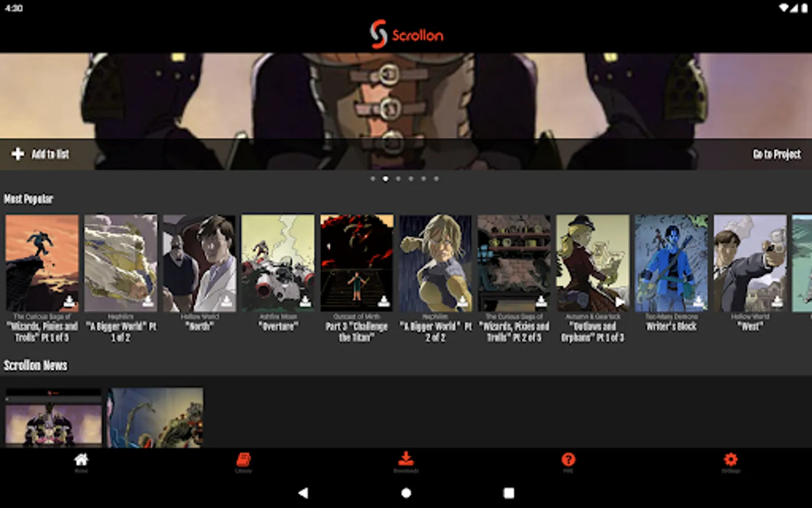Screen dimensions: 812x508
Task: Select the second carousel page dot
Action: [x=386, y=179]
